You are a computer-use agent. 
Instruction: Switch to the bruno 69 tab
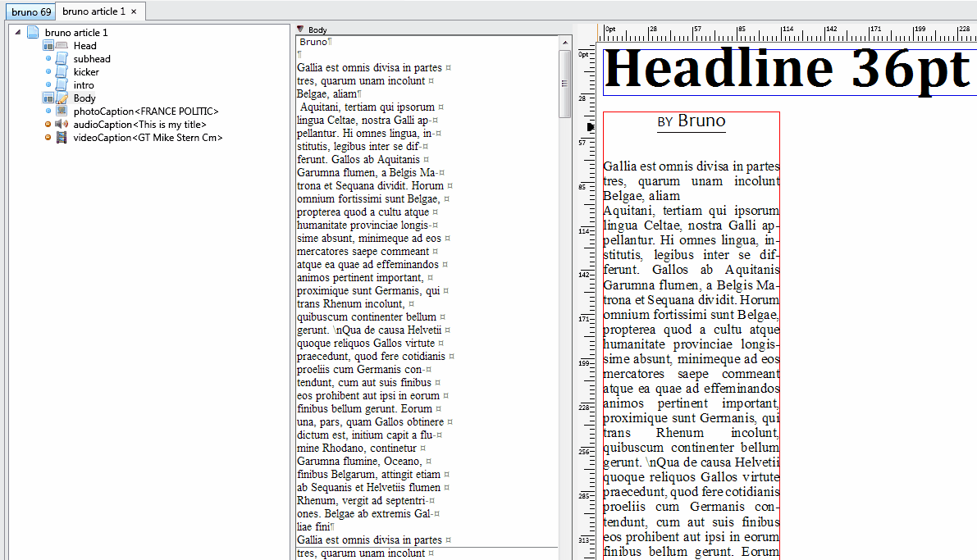click(31, 11)
